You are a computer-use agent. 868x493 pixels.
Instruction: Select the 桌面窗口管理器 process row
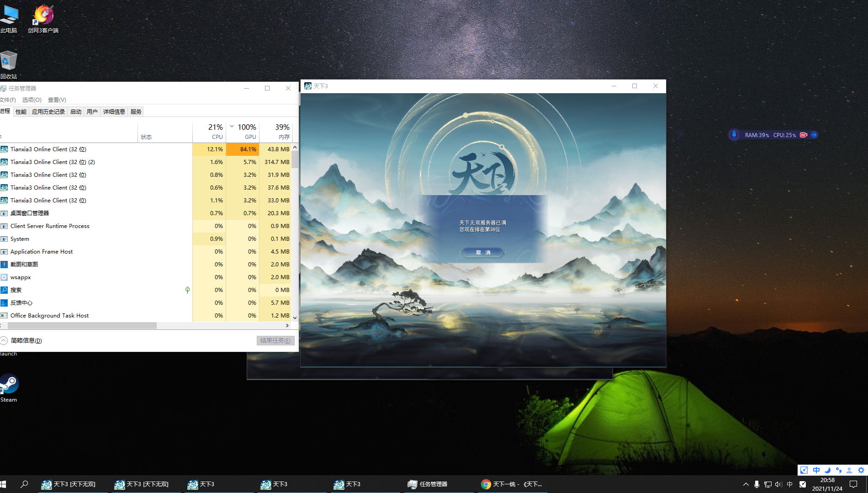tap(146, 213)
